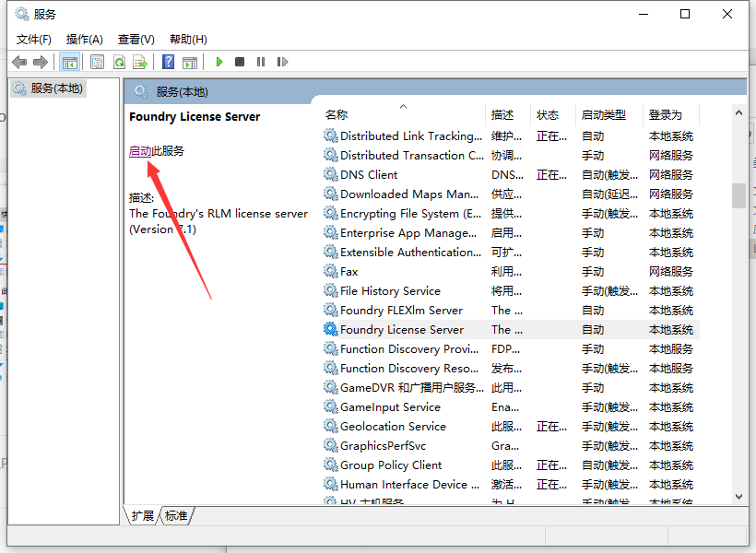This screenshot has width=756, height=553.
Task: Click the Export List toolbar icon
Action: tap(140, 62)
